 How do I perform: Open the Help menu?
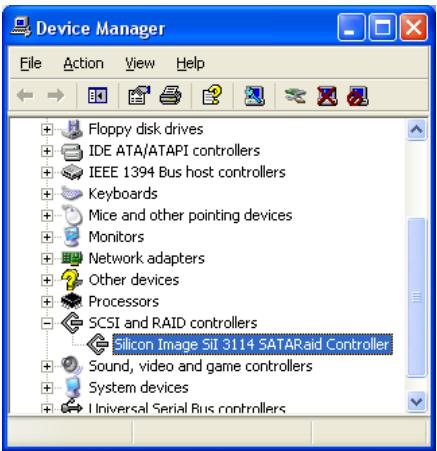[190, 63]
